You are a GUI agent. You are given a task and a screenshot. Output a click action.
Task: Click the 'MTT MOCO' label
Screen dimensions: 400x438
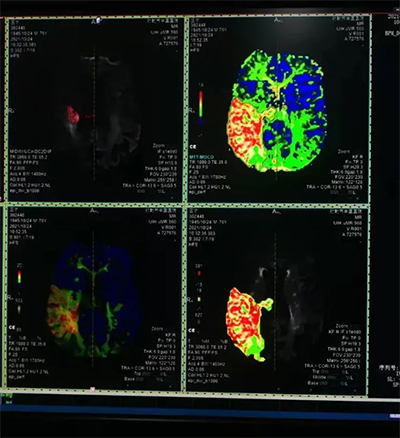201,157
